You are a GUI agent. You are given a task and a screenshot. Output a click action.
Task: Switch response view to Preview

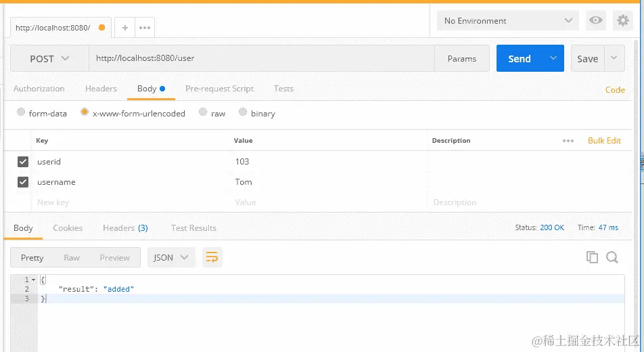point(114,257)
